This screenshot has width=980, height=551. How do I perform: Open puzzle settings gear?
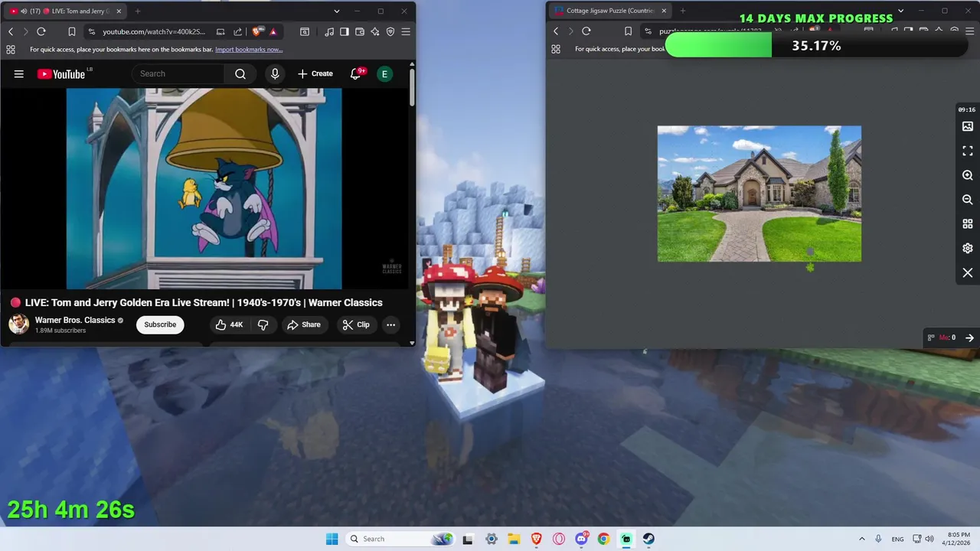coord(968,249)
